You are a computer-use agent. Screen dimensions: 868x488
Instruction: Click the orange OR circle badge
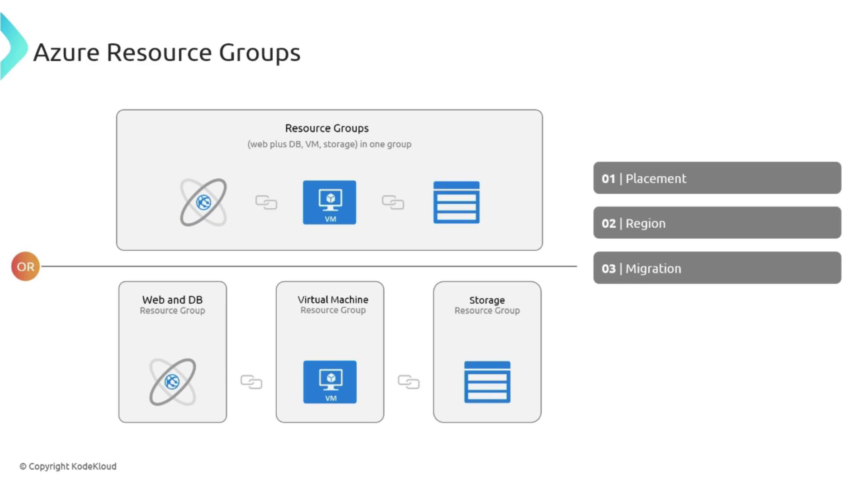click(x=26, y=267)
